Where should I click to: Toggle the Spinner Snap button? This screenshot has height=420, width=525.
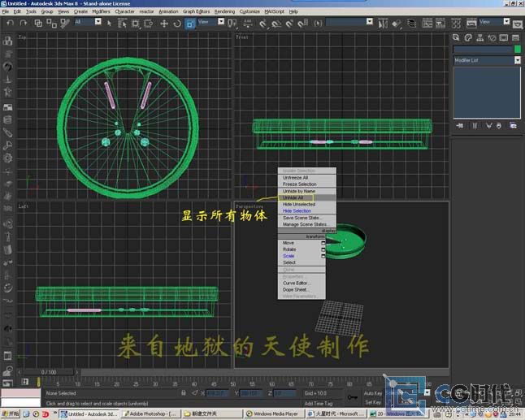(x=302, y=24)
